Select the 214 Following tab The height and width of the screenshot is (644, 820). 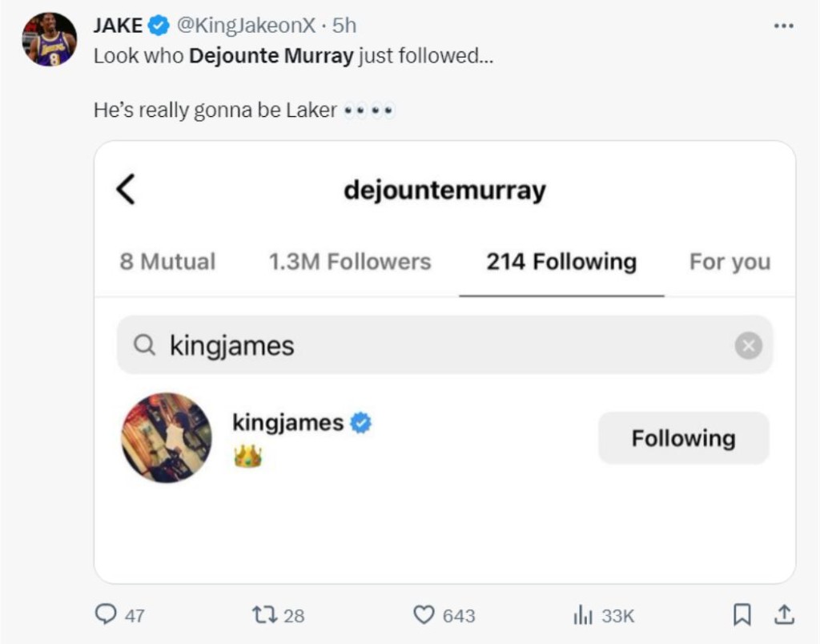[561, 262]
